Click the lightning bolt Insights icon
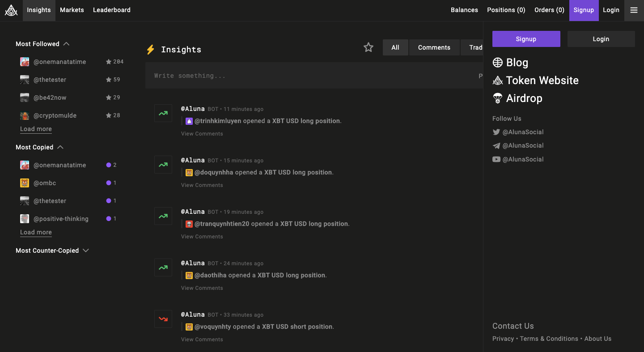 pos(150,50)
